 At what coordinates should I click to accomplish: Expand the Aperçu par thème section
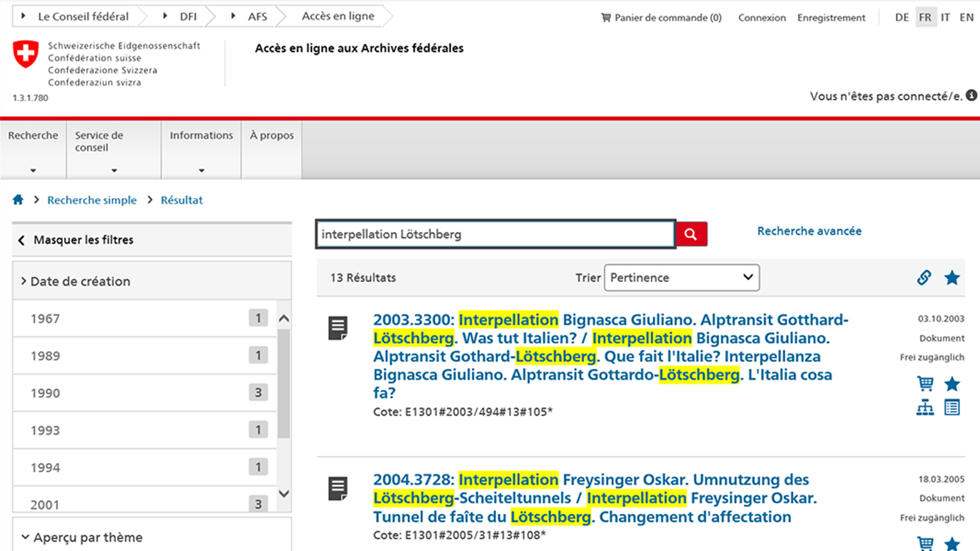coord(86,537)
